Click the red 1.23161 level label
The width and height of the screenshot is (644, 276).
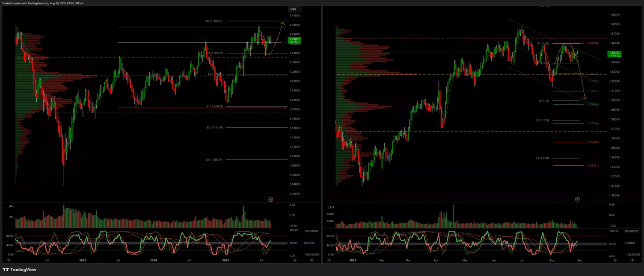[592, 165]
